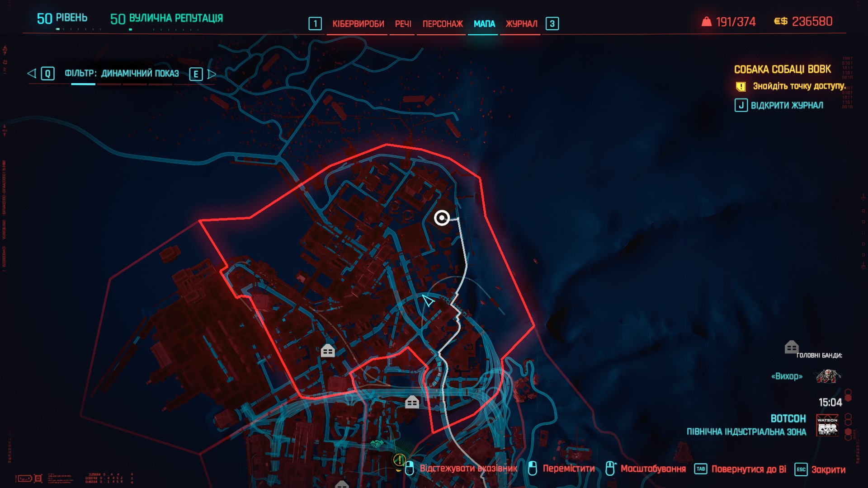Select the apartment icon inside red zone
Viewport: 868px width, 488px height.
[328, 351]
